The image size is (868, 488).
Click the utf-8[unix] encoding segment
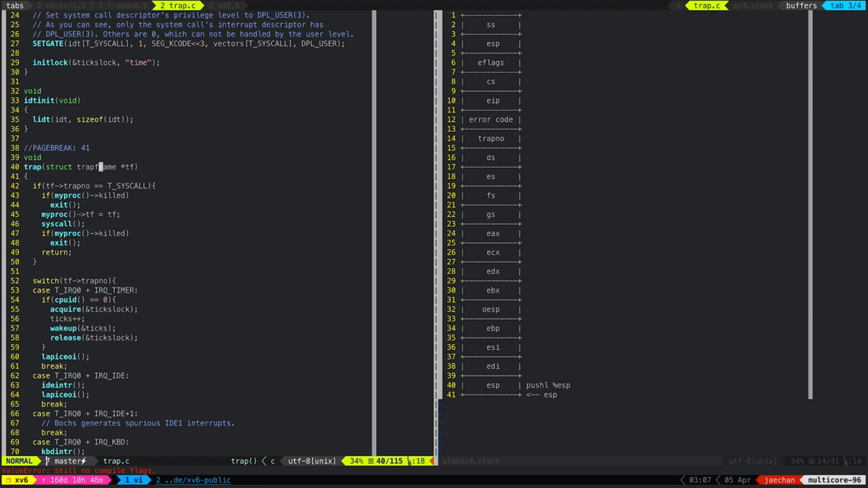[x=312, y=461]
